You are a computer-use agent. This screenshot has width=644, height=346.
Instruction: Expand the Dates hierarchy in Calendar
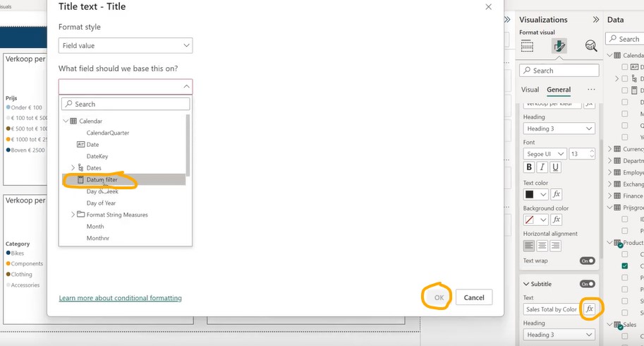[x=73, y=168]
